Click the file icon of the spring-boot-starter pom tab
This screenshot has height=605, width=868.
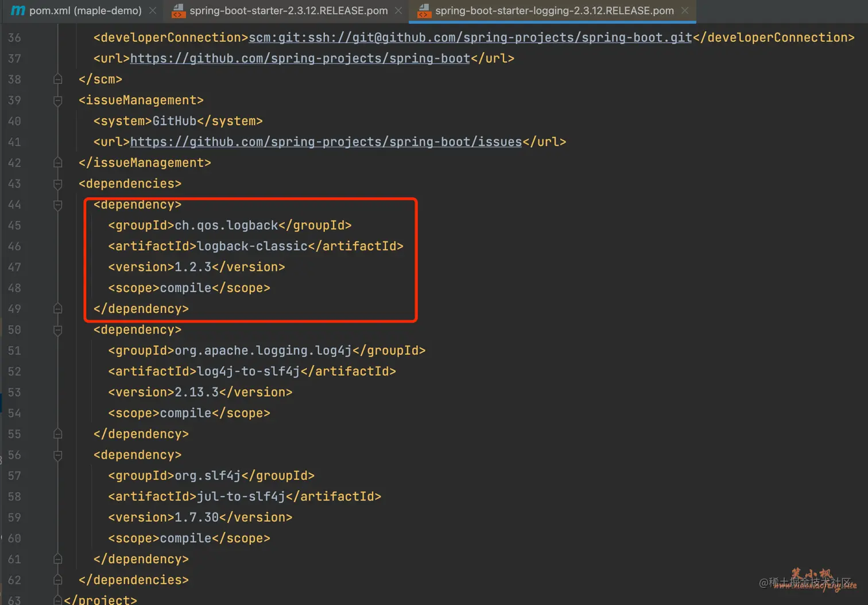[179, 10]
